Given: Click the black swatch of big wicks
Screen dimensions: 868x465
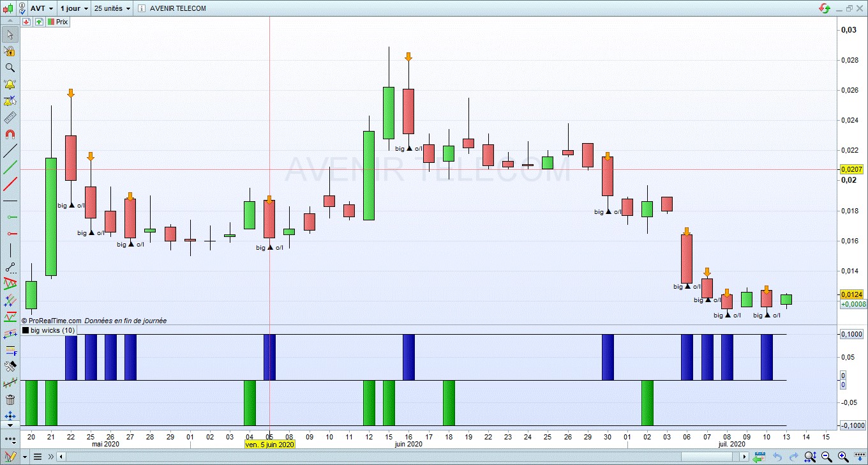Looking at the screenshot, I should click(x=26, y=330).
